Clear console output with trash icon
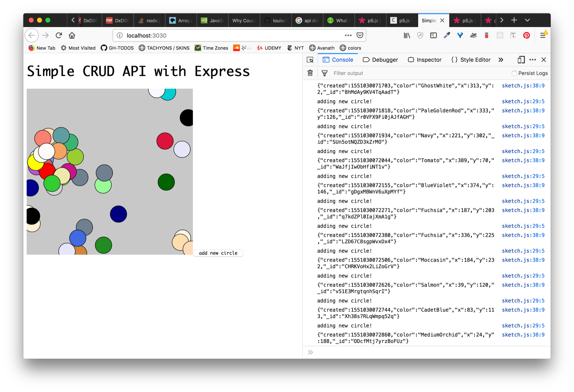Viewport: 574px width, 392px height. (x=310, y=73)
